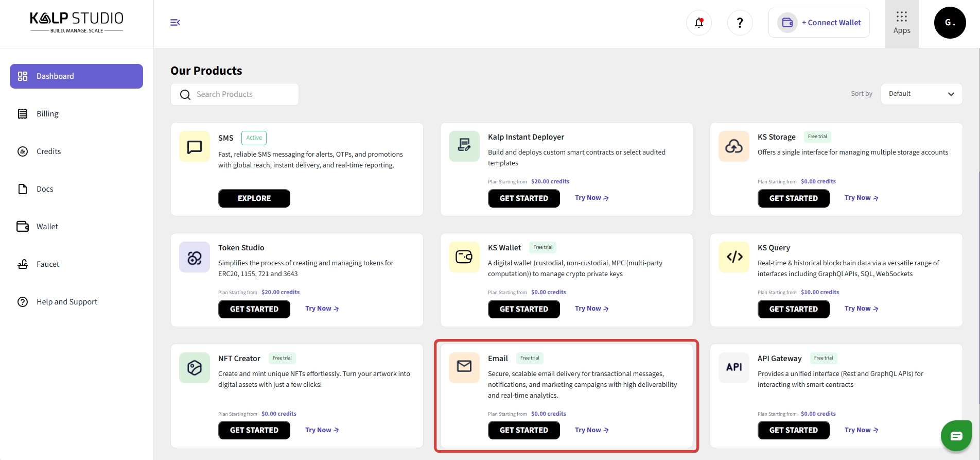
Task: Click the Connect Wallet button
Action: [818, 23]
